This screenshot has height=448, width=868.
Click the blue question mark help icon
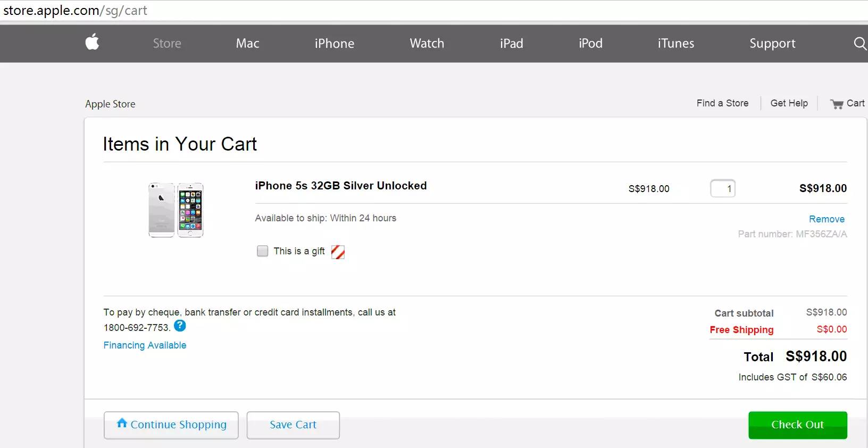[180, 326]
